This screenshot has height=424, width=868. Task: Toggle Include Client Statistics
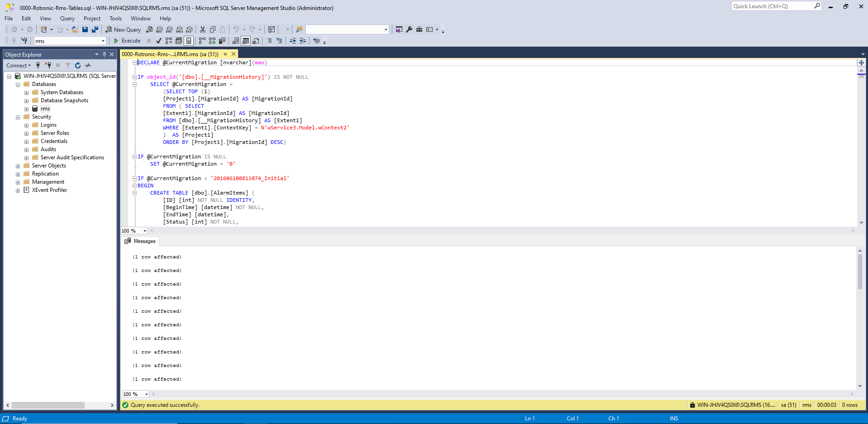[222, 41]
